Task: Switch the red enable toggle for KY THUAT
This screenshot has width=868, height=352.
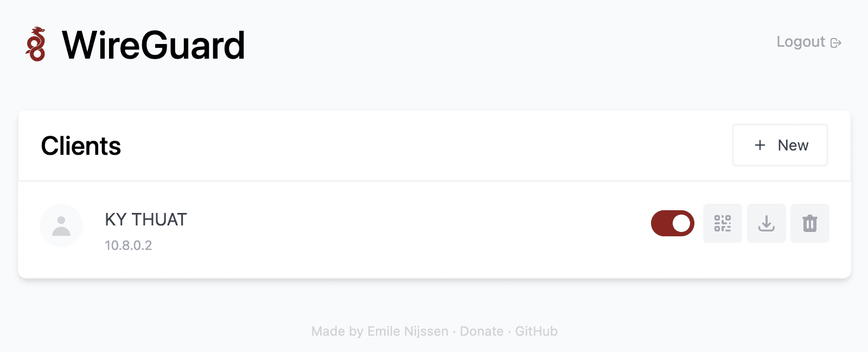Action: pyautogui.click(x=672, y=223)
